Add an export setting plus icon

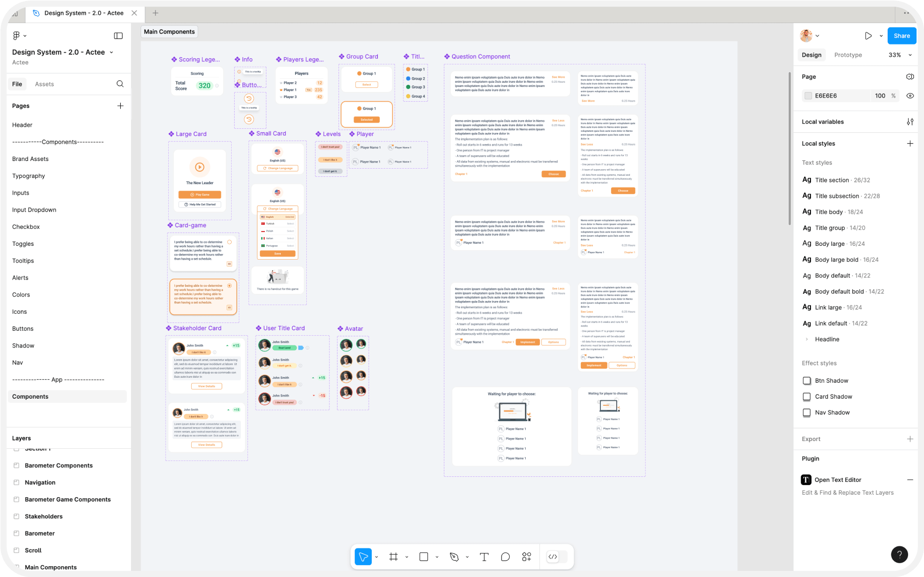click(x=910, y=439)
